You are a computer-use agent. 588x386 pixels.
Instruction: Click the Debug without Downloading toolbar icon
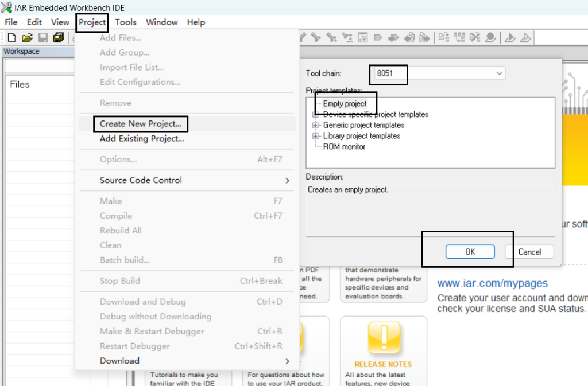[525, 38]
